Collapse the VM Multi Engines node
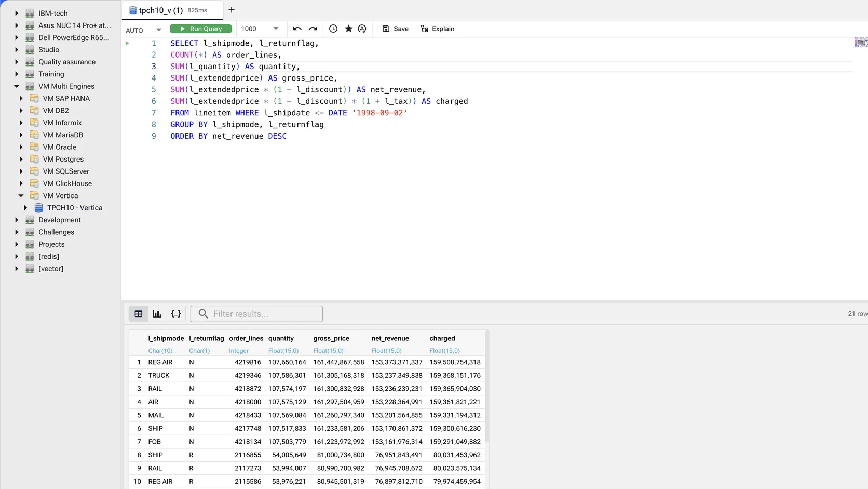 [x=17, y=86]
